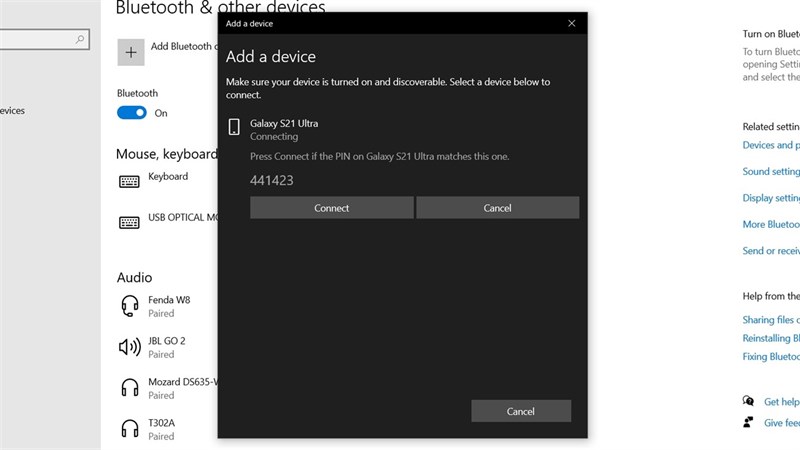Click the Fenda W8 device name

pyautogui.click(x=169, y=300)
